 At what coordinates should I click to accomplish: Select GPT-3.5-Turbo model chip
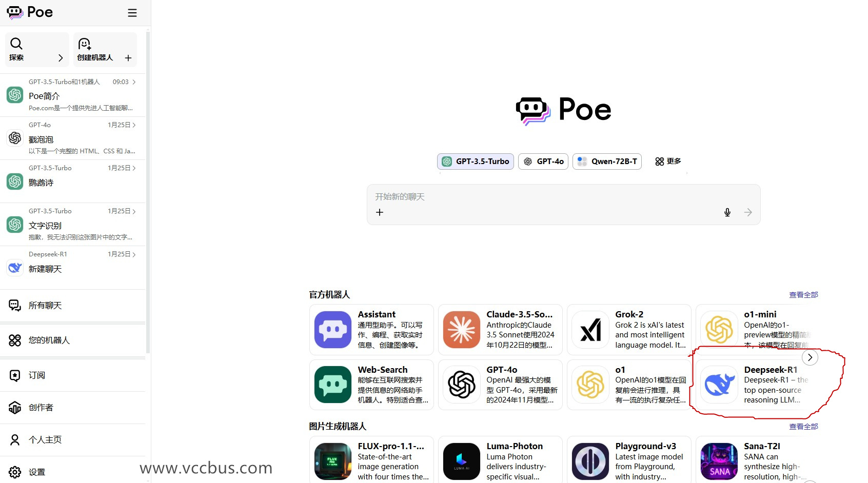(x=476, y=162)
